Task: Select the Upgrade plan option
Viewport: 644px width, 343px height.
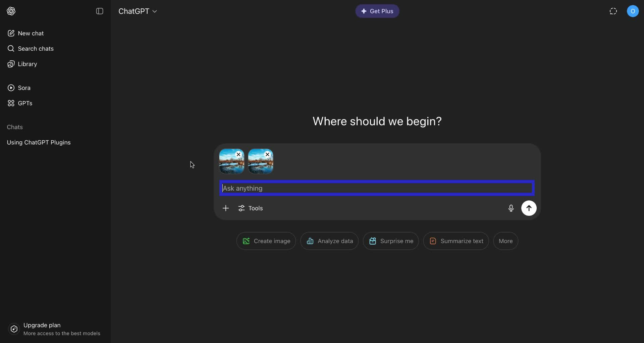Action: tap(42, 325)
